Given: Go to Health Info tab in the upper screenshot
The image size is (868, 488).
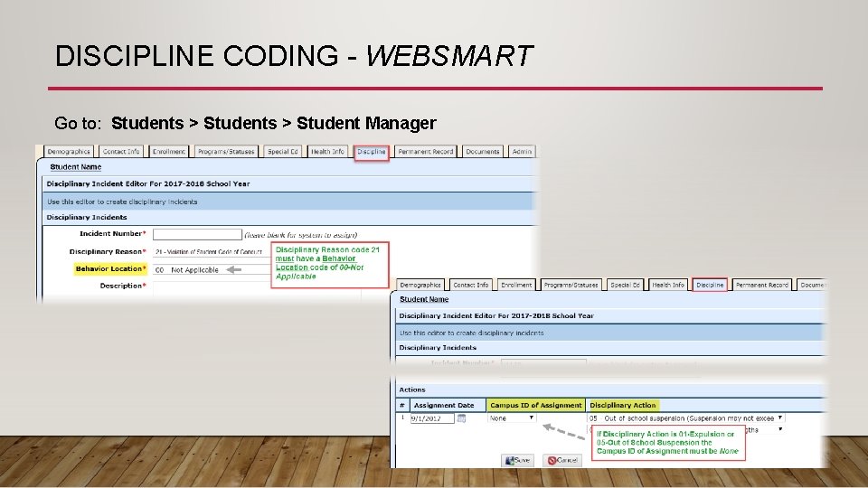Looking at the screenshot, I should pyautogui.click(x=327, y=151).
